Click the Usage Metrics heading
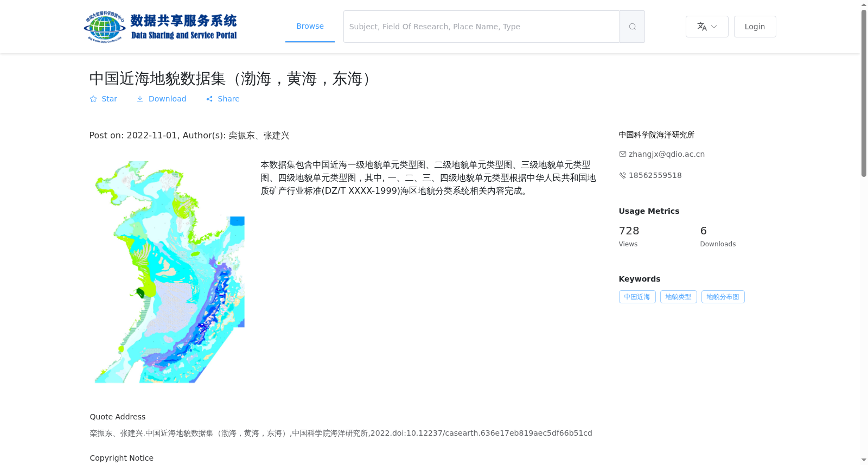The height and width of the screenshot is (465, 868). [x=649, y=211]
